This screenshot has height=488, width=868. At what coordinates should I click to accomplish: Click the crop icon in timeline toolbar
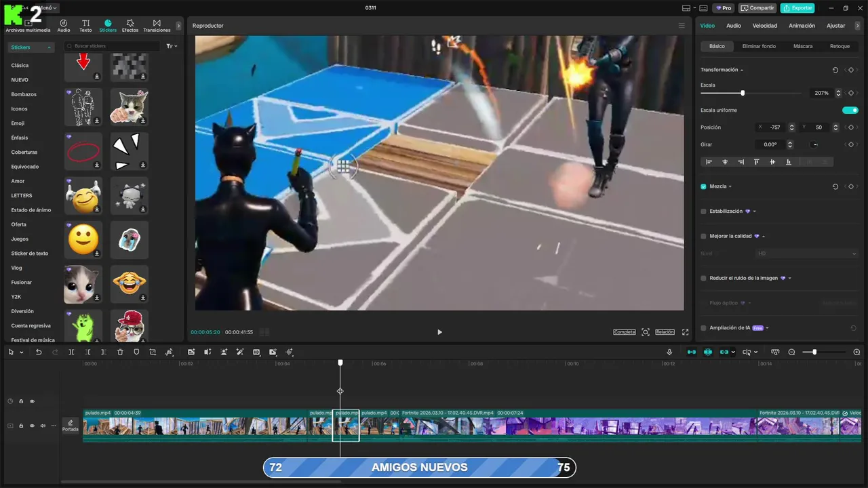click(x=153, y=352)
